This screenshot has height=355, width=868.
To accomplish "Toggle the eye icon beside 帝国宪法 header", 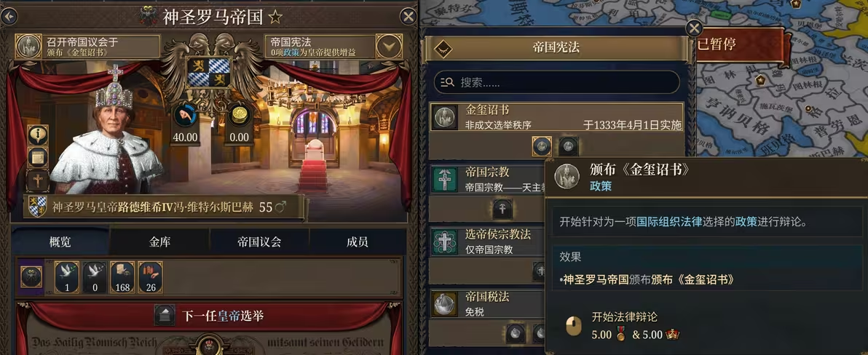I will click(x=443, y=48).
